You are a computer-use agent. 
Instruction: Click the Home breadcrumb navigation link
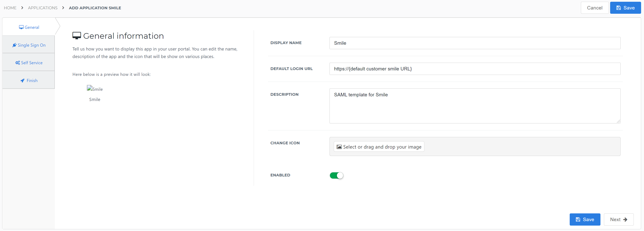(10, 8)
